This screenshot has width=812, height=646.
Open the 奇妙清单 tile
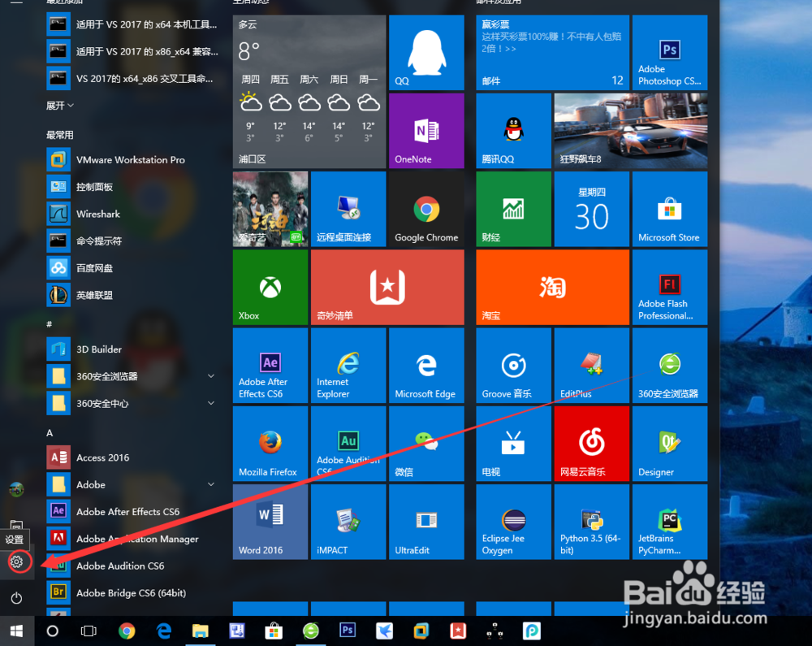tap(387, 287)
